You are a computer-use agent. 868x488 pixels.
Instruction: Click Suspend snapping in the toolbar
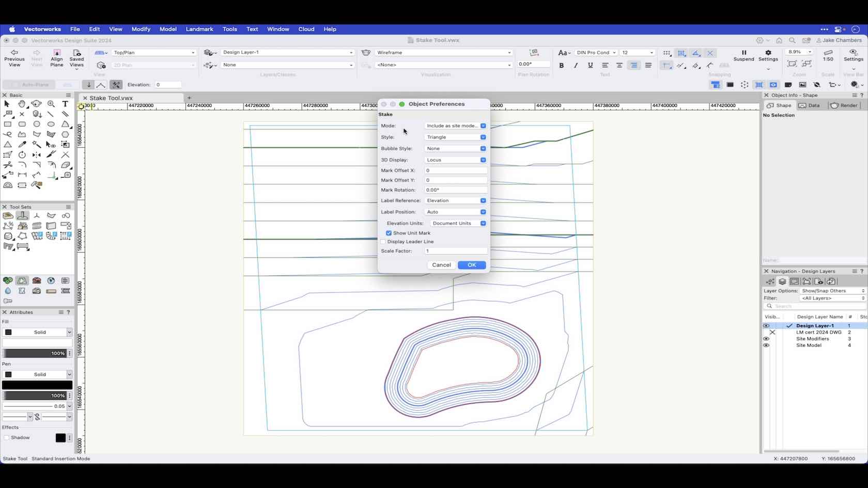(x=744, y=55)
